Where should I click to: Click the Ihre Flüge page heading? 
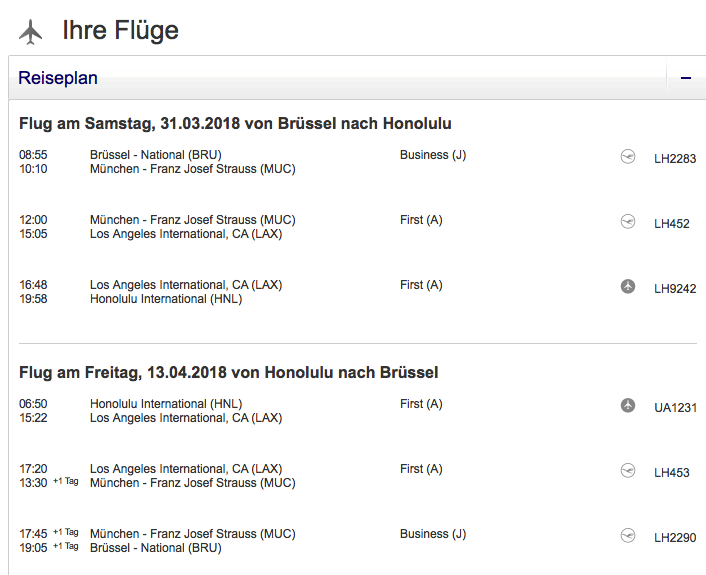tap(120, 31)
